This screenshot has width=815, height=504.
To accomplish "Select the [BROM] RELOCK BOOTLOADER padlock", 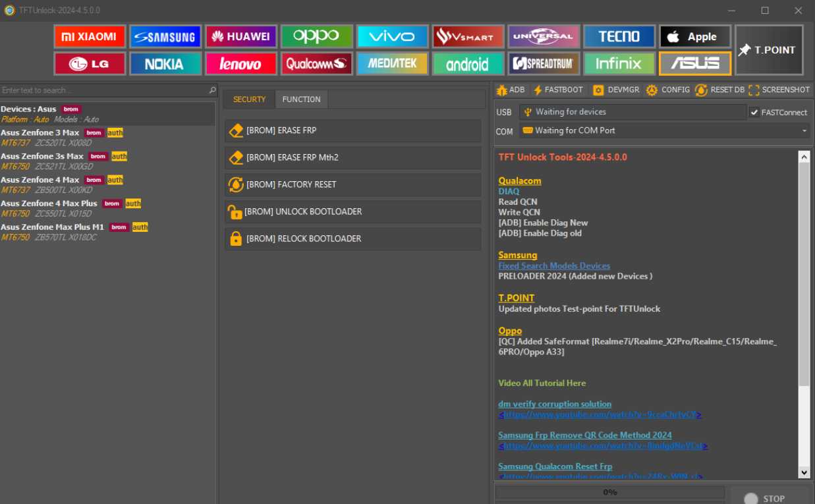I will click(353, 238).
